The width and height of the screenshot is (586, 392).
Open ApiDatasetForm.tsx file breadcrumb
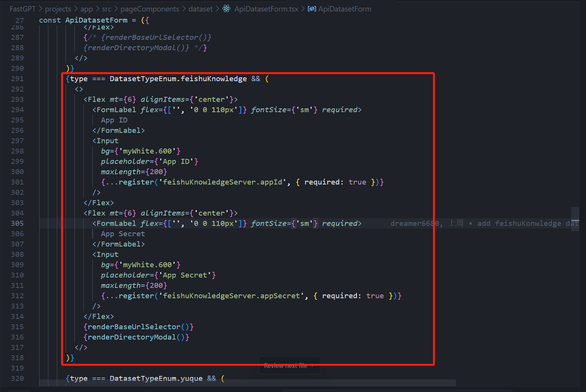point(266,9)
